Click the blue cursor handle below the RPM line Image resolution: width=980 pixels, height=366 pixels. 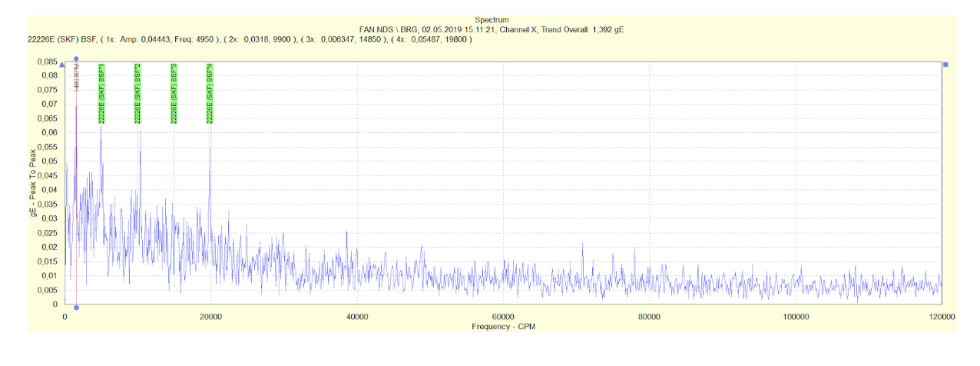tap(76, 308)
